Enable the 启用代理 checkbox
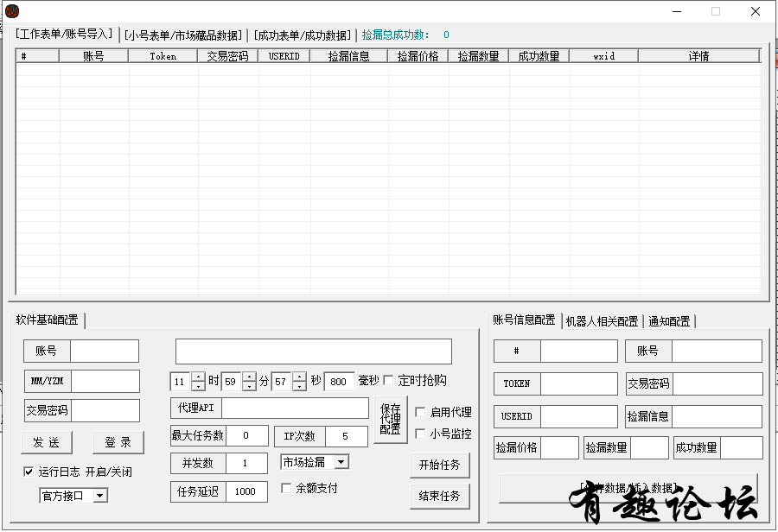778x532 pixels. click(420, 412)
